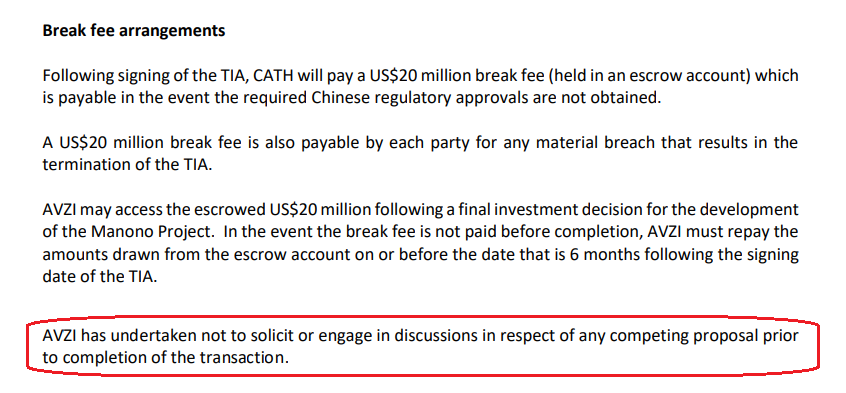Click 'Following signing of the TIA' text
The image size is (846, 393).
[x=145, y=76]
